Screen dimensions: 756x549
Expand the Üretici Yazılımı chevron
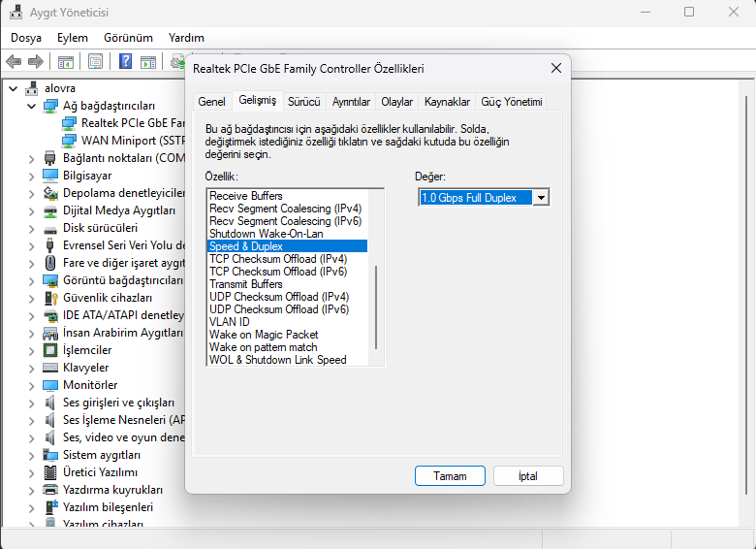[32, 473]
